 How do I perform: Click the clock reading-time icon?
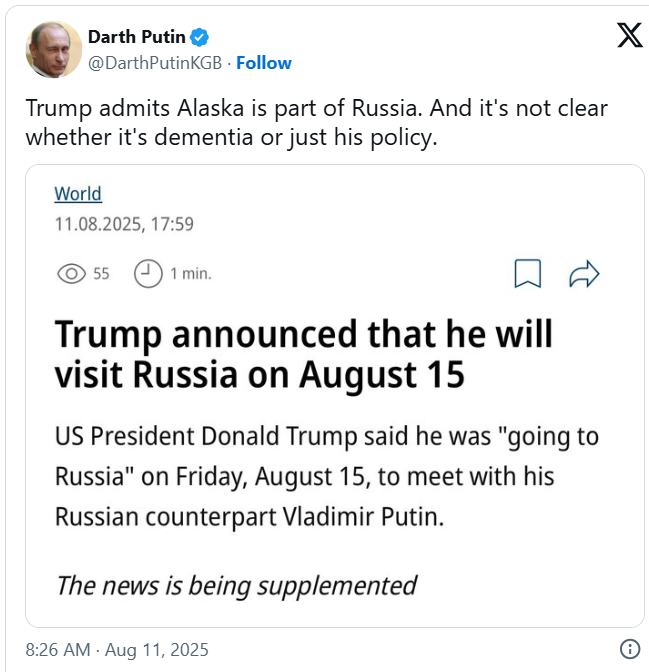tap(148, 274)
